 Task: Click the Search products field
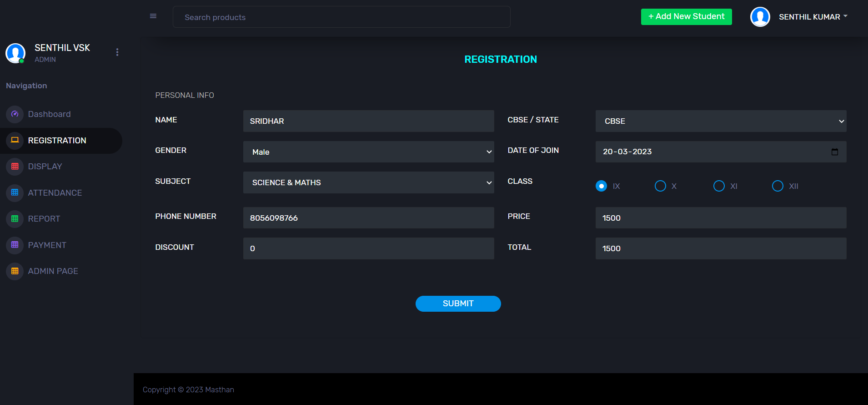(341, 17)
